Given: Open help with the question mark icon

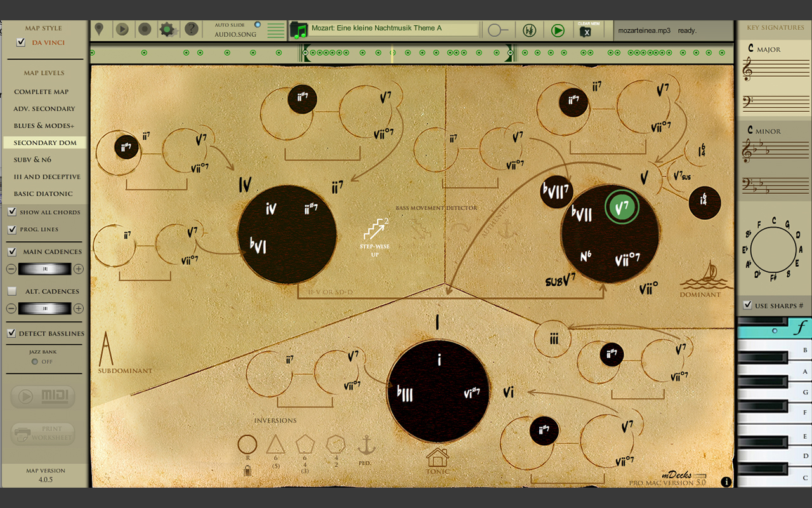Looking at the screenshot, I should tap(191, 29).
